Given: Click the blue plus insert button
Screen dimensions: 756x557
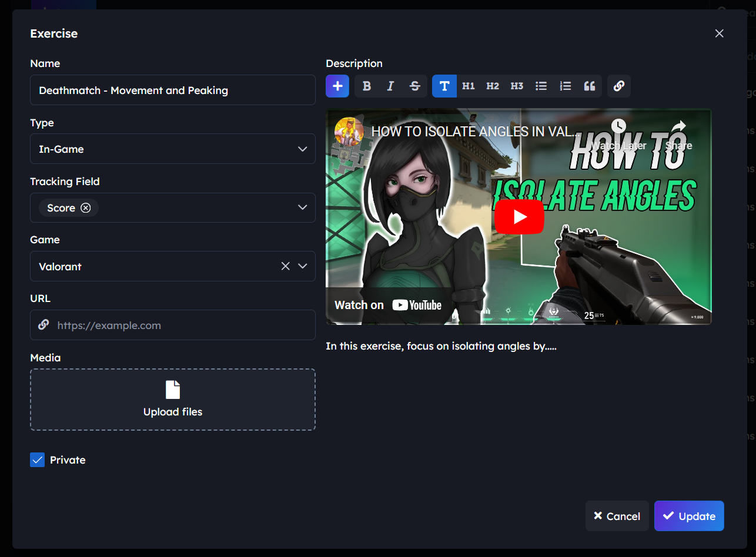Looking at the screenshot, I should 337,86.
